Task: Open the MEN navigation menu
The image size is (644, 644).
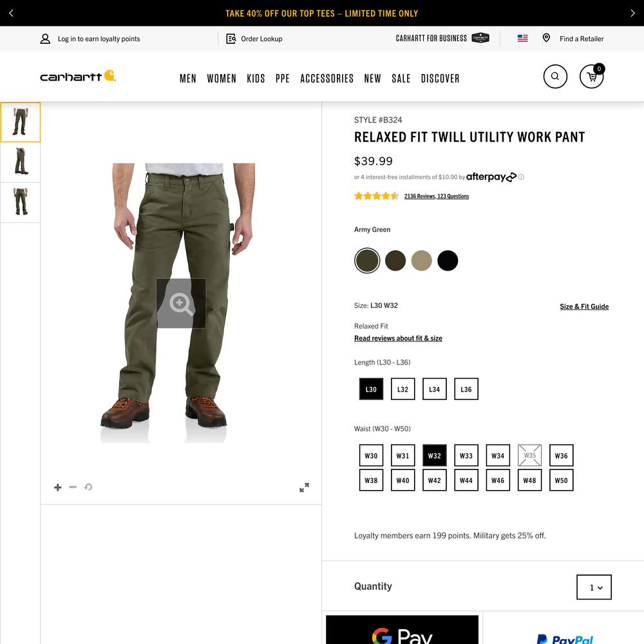Action: coord(188,79)
